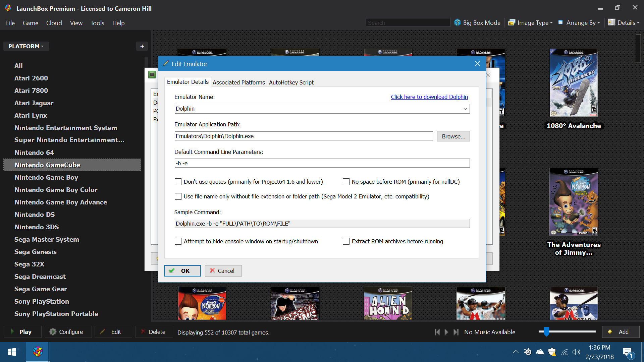
Task: Check No space before ROM option
Action: coord(346,182)
